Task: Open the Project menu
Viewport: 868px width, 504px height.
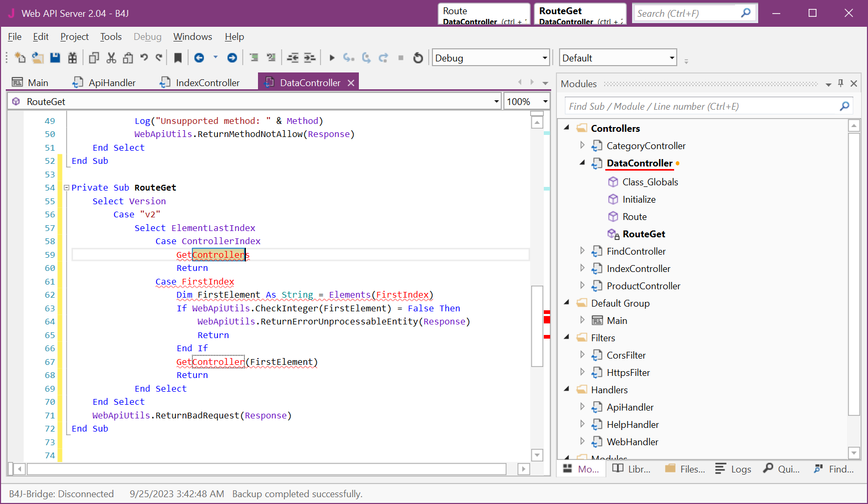Action: [74, 37]
